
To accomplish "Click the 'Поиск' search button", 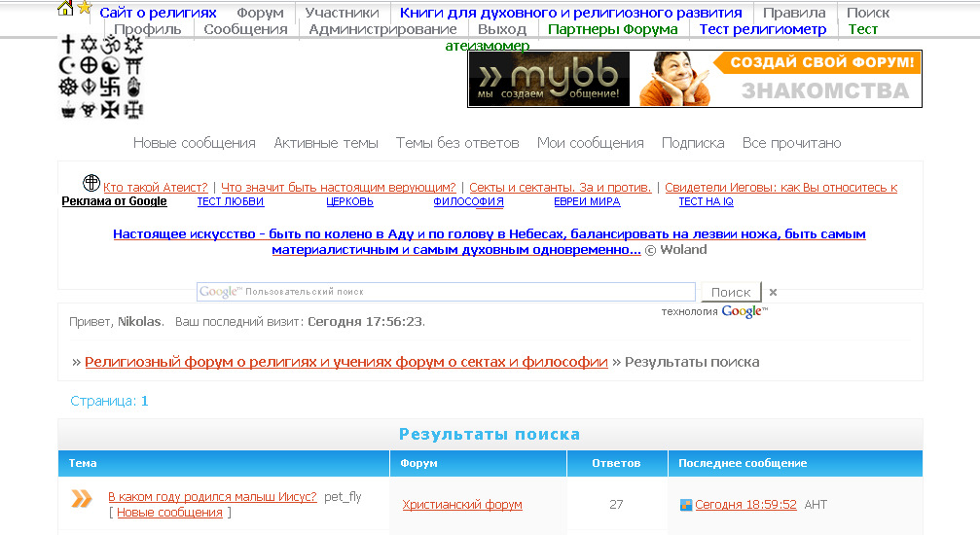I will click(731, 292).
